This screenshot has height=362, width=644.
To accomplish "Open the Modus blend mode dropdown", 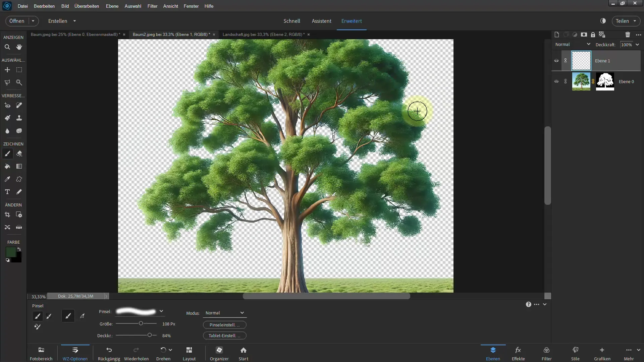I will pyautogui.click(x=224, y=312).
